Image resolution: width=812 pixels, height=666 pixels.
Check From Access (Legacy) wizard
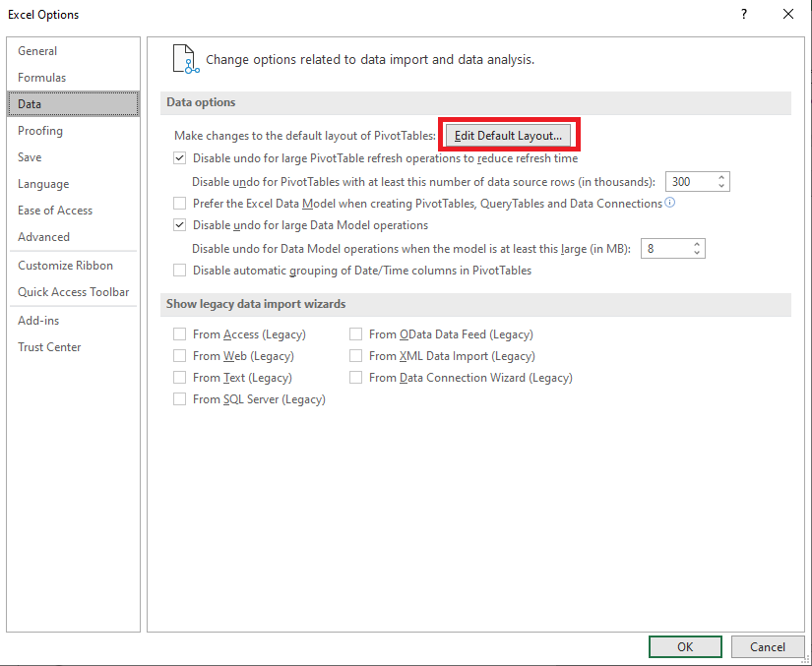180,334
